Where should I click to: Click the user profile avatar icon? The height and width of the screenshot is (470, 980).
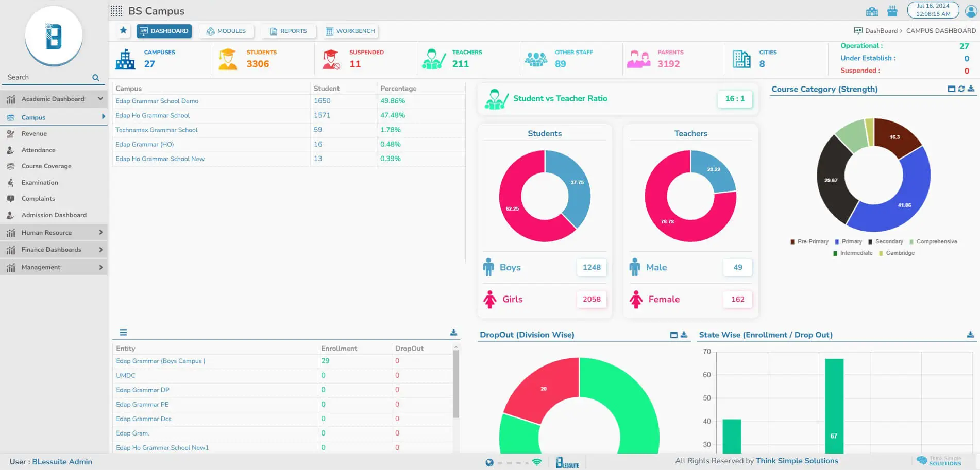971,11
